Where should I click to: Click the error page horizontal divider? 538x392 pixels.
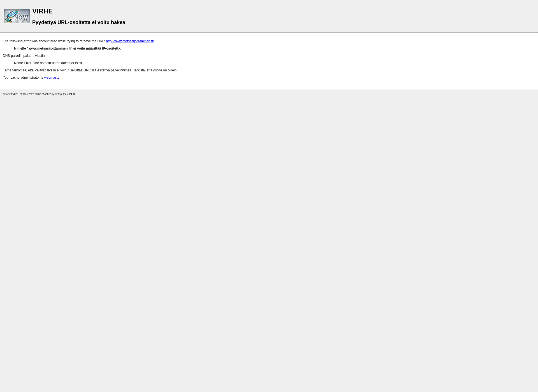tap(269, 33)
